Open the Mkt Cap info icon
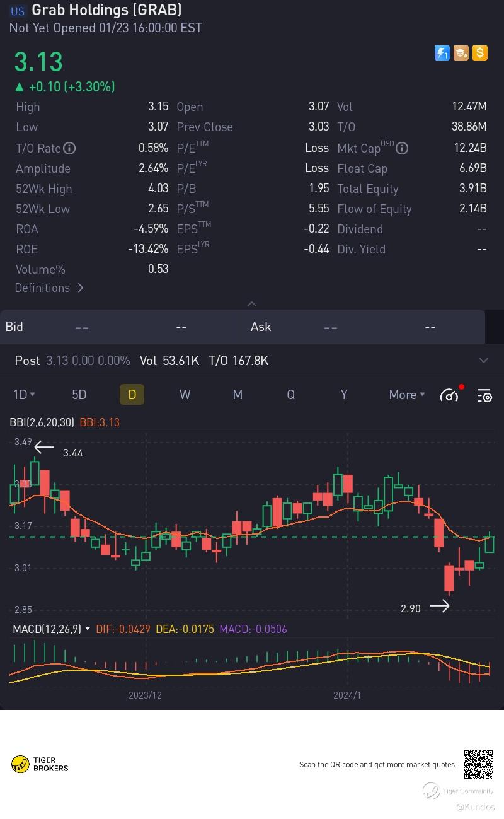The width and height of the screenshot is (504, 819). [403, 148]
